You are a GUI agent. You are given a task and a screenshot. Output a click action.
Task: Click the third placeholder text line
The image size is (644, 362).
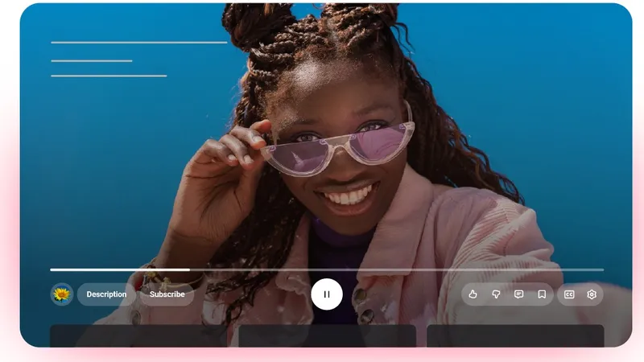[x=109, y=76]
